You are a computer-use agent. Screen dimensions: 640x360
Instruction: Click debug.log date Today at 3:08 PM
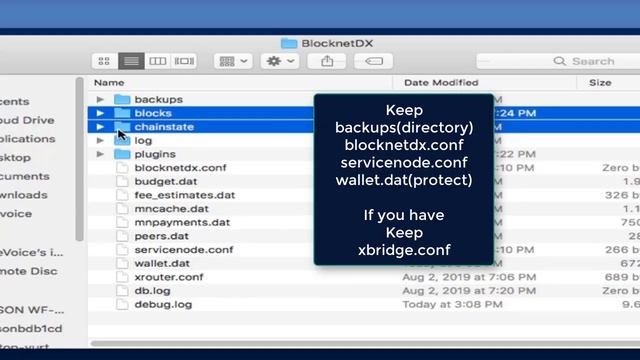(452, 304)
